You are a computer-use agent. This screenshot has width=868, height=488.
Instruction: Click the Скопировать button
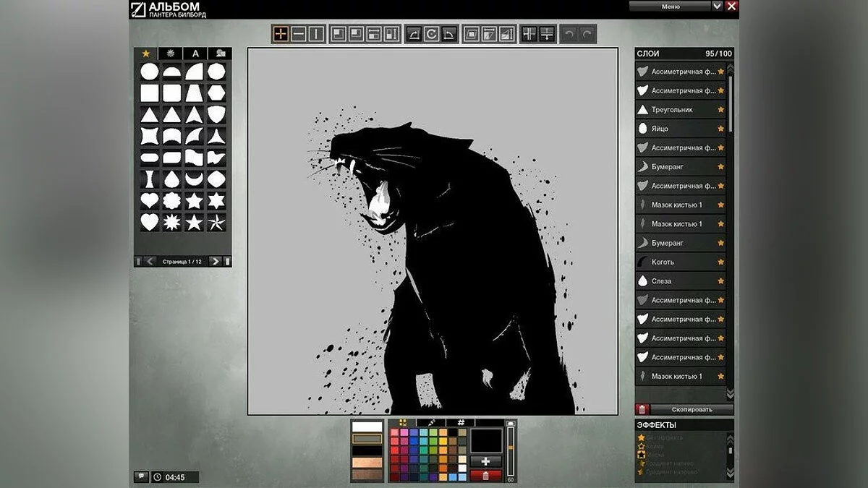(692, 409)
